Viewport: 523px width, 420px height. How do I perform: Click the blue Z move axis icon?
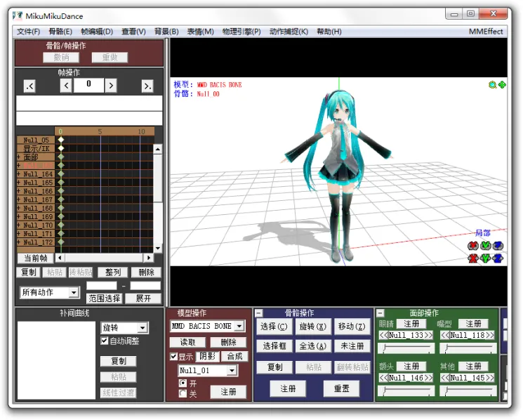(x=498, y=258)
